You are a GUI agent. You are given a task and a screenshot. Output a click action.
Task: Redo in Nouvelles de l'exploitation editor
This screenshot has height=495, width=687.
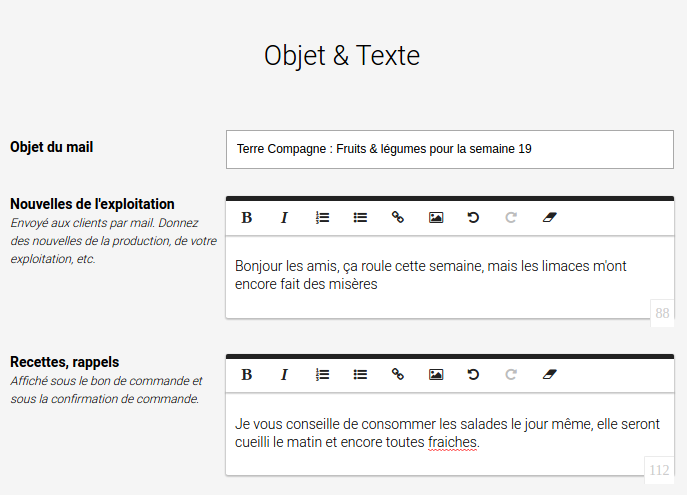click(x=511, y=218)
